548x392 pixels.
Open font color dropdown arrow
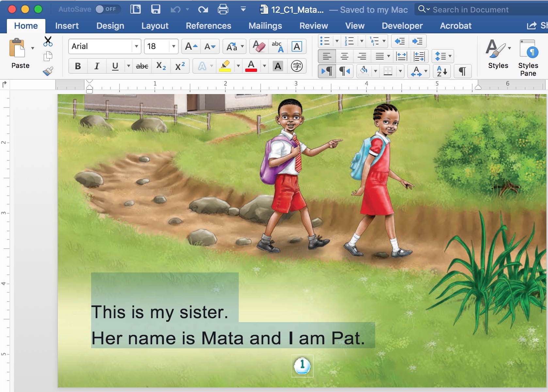tap(265, 66)
